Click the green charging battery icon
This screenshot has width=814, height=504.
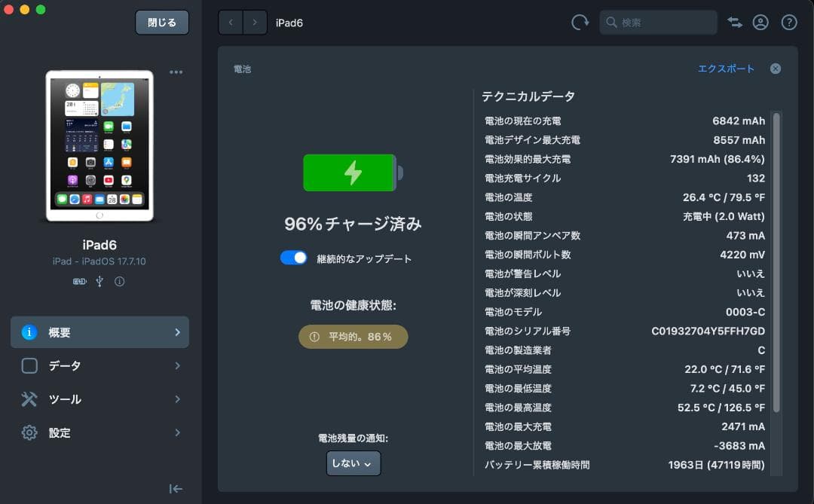click(353, 173)
